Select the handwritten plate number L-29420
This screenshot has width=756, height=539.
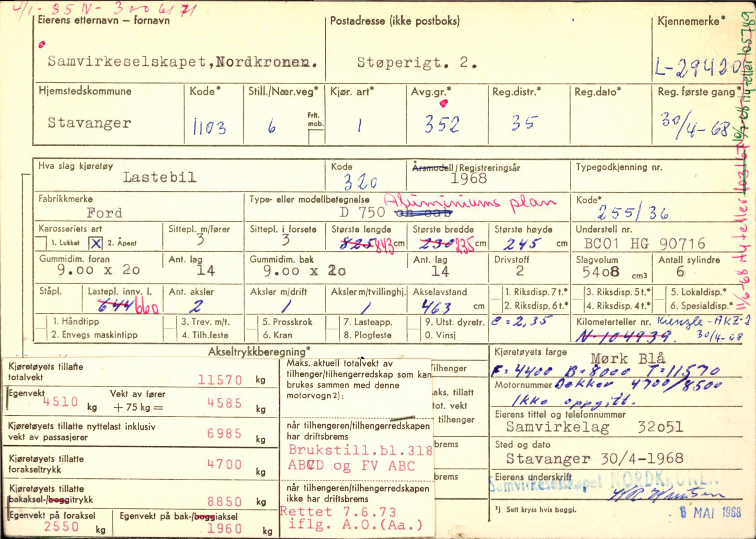(697, 68)
